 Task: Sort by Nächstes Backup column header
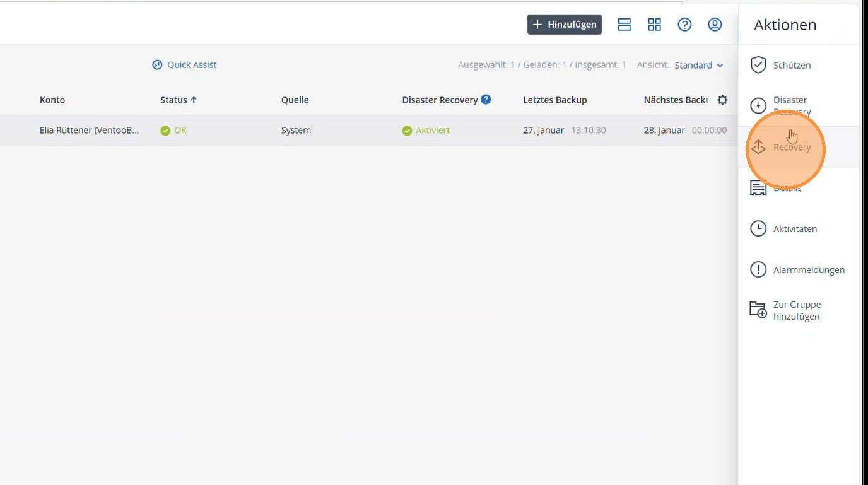tap(676, 100)
